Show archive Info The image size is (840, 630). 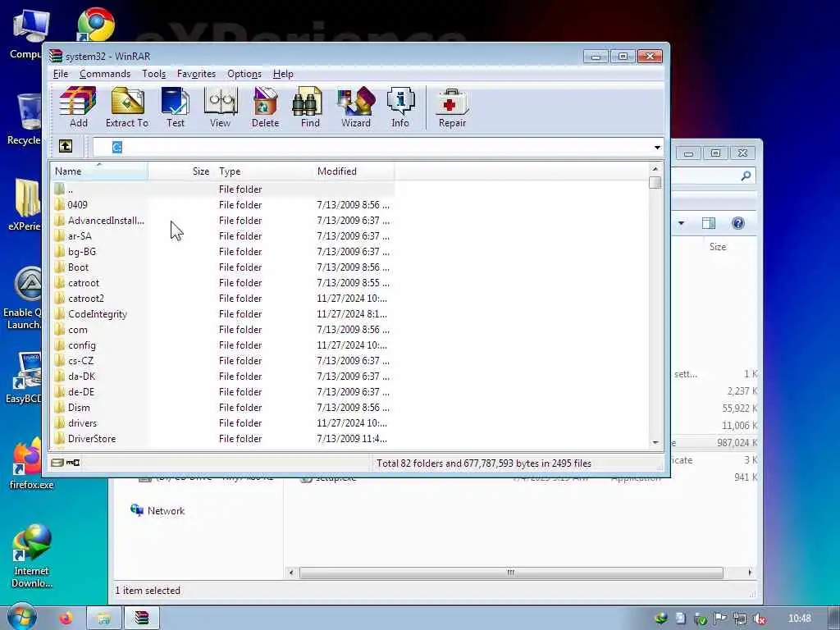[400, 107]
